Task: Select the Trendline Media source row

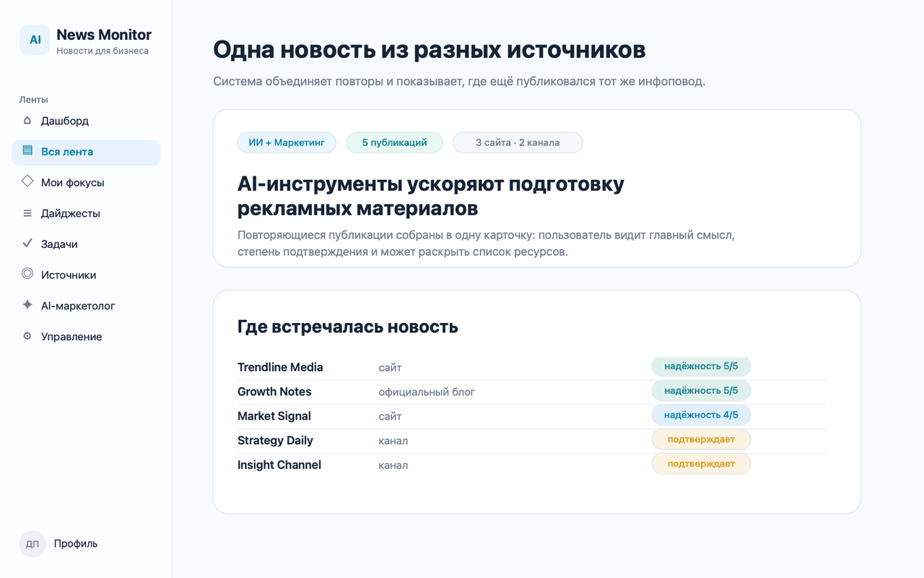Action: 532,368
